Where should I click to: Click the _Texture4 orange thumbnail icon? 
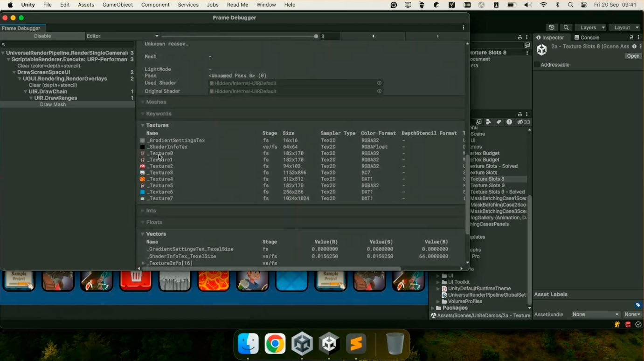[143, 179]
